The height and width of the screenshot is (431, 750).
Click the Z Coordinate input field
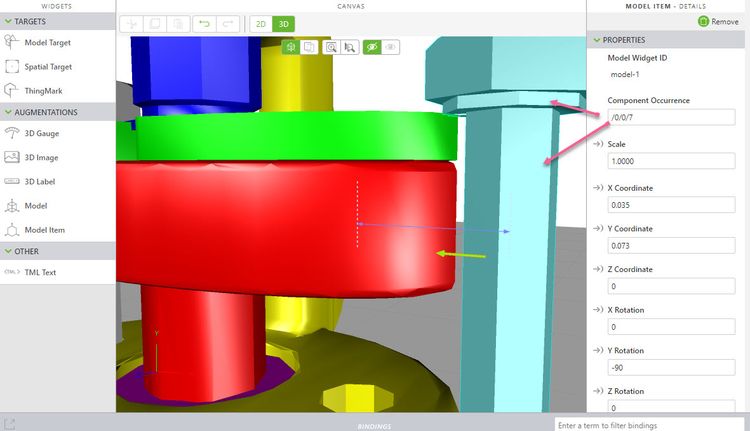(x=671, y=286)
